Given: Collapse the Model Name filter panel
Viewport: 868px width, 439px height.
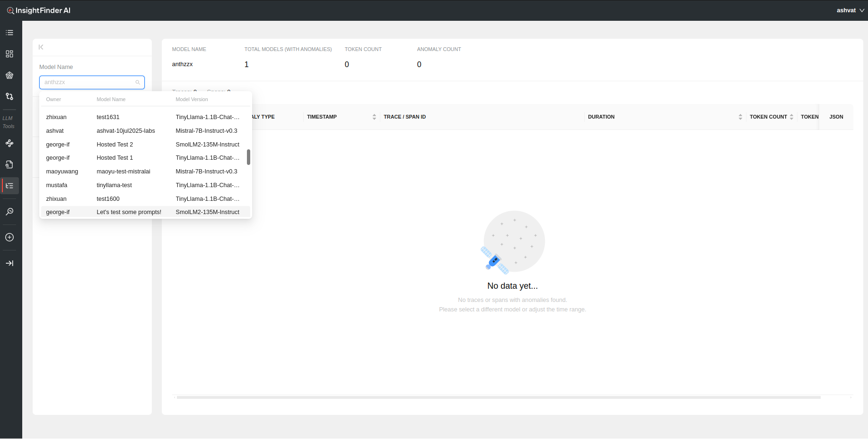Looking at the screenshot, I should point(41,47).
